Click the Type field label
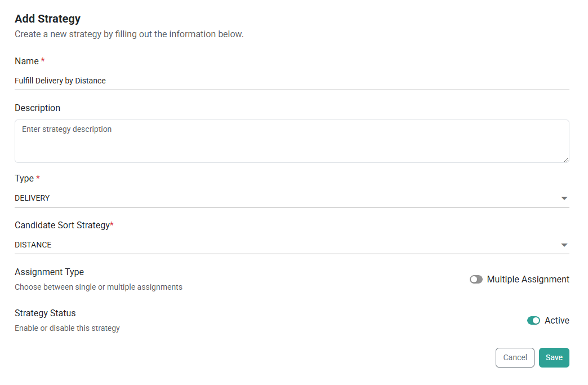Image resolution: width=588 pixels, height=385 pixels. point(24,178)
